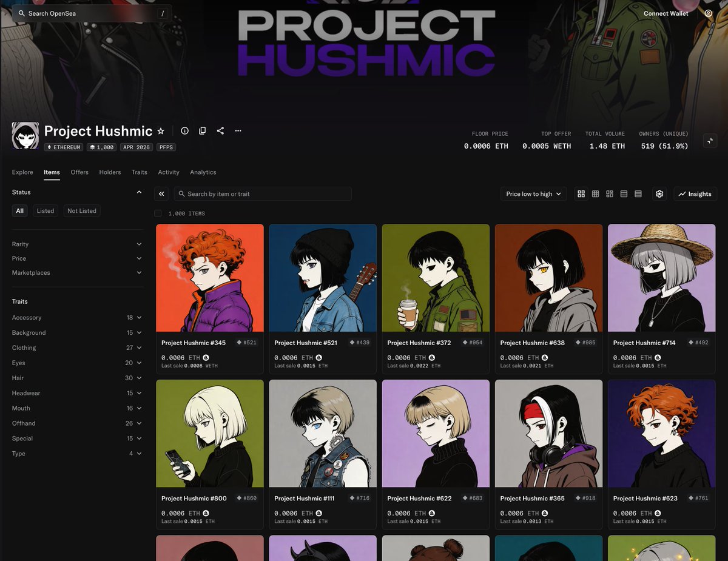Click the Floor Price 0.0006 ETH stat

[x=486, y=141]
